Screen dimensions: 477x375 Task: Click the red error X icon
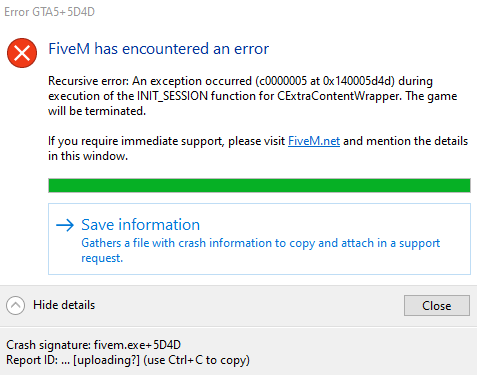click(x=22, y=53)
